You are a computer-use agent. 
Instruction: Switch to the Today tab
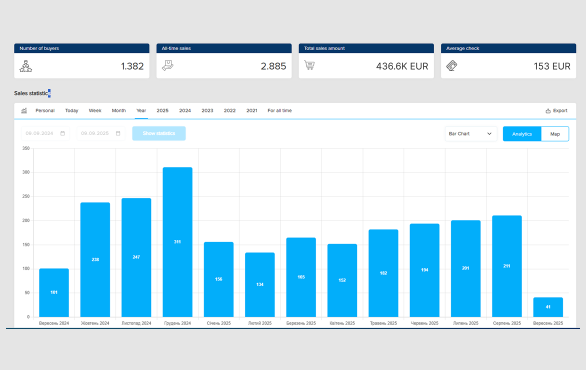(71, 111)
